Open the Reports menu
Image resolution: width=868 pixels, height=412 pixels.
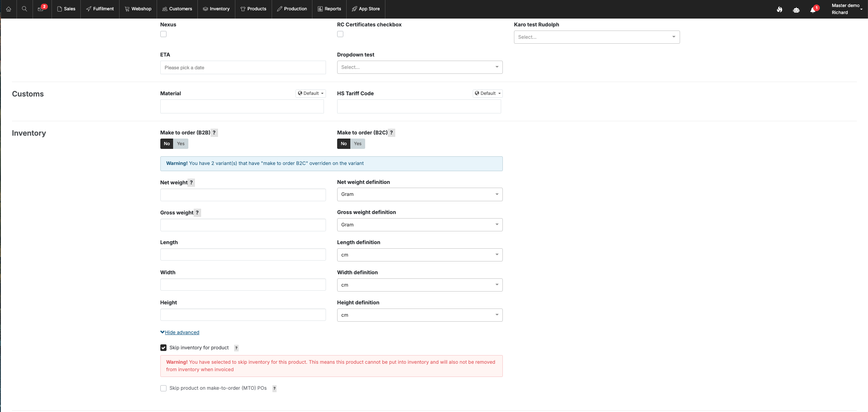click(x=329, y=9)
